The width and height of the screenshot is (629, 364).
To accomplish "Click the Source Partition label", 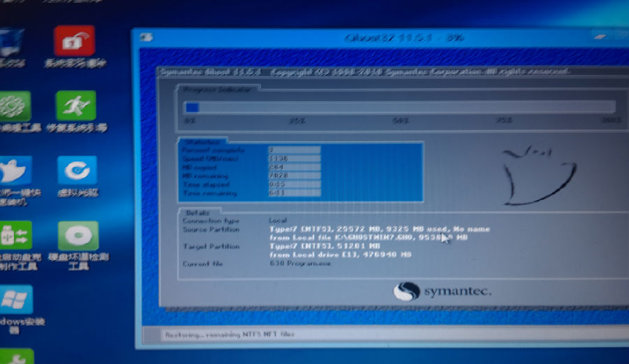I will click(x=211, y=229).
